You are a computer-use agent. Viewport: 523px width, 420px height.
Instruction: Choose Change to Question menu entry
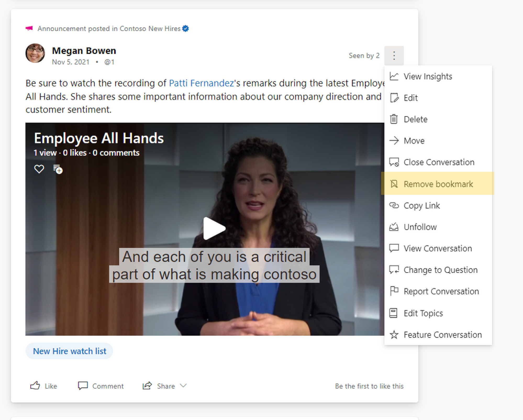[438, 270]
